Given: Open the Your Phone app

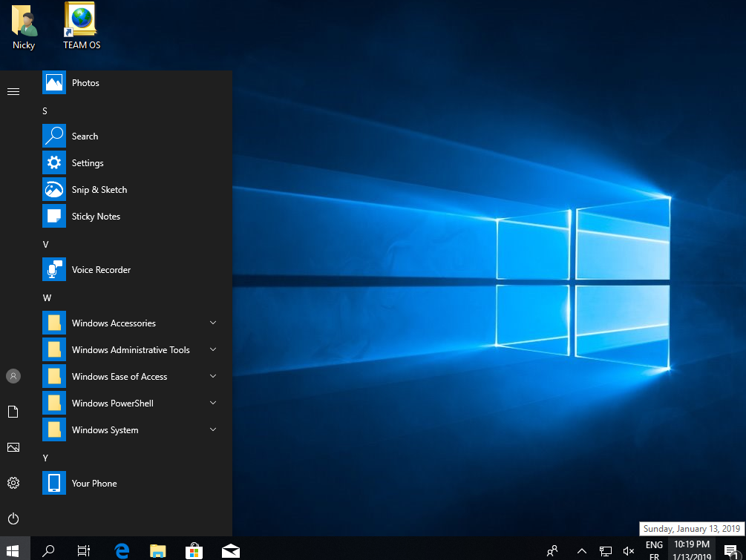Looking at the screenshot, I should click(x=131, y=483).
